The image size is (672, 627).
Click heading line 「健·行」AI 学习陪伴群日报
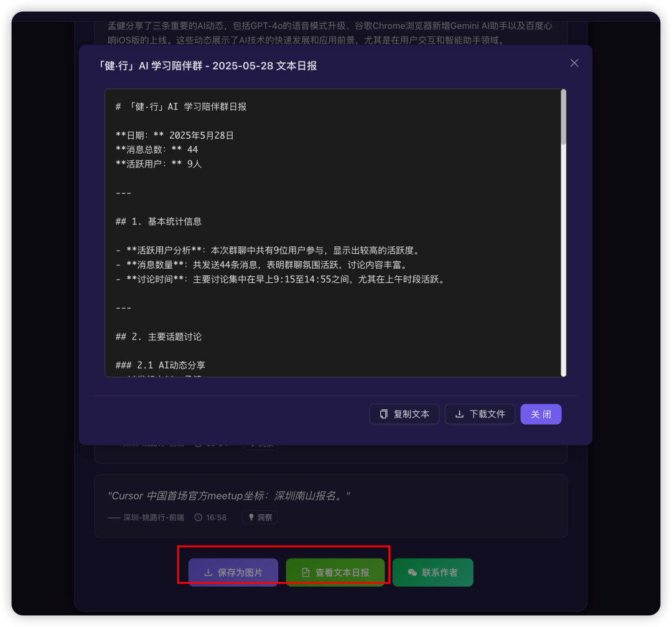click(181, 107)
